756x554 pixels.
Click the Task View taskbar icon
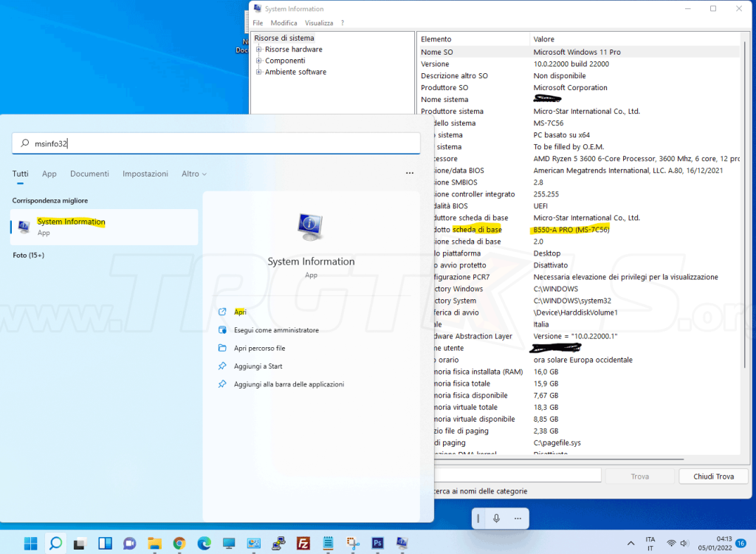point(80,544)
